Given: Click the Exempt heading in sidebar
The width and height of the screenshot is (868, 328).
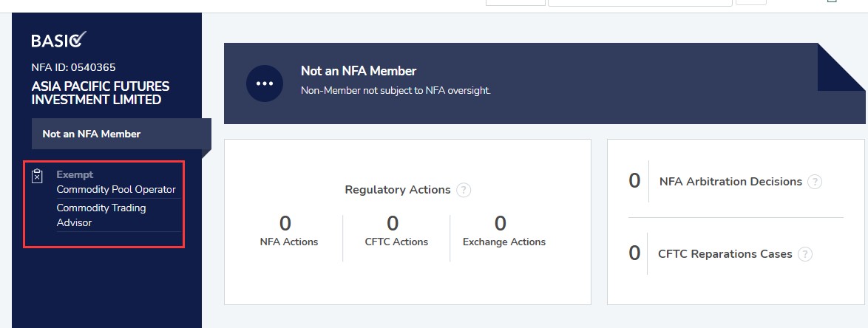Looking at the screenshot, I should pos(75,175).
